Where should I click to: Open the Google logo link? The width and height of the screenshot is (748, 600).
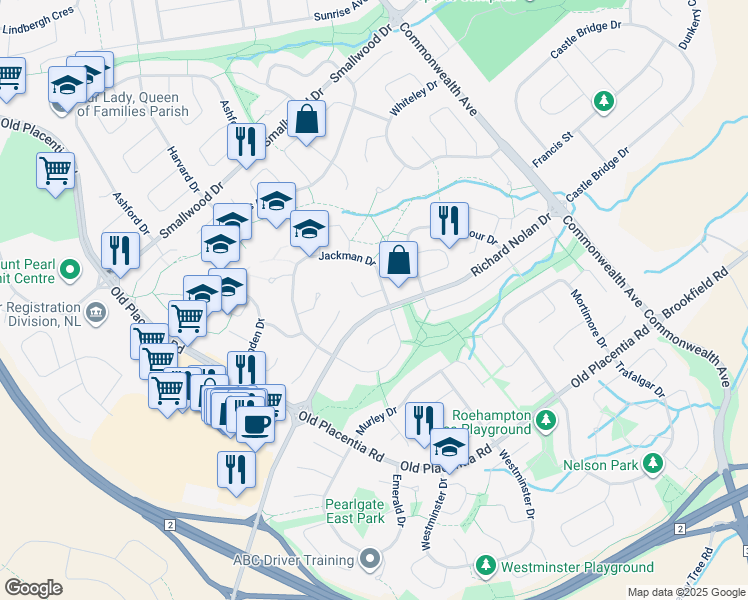pos(33,588)
